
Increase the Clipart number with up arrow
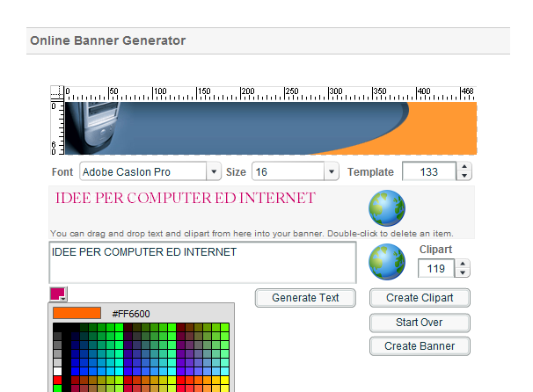[x=463, y=264]
